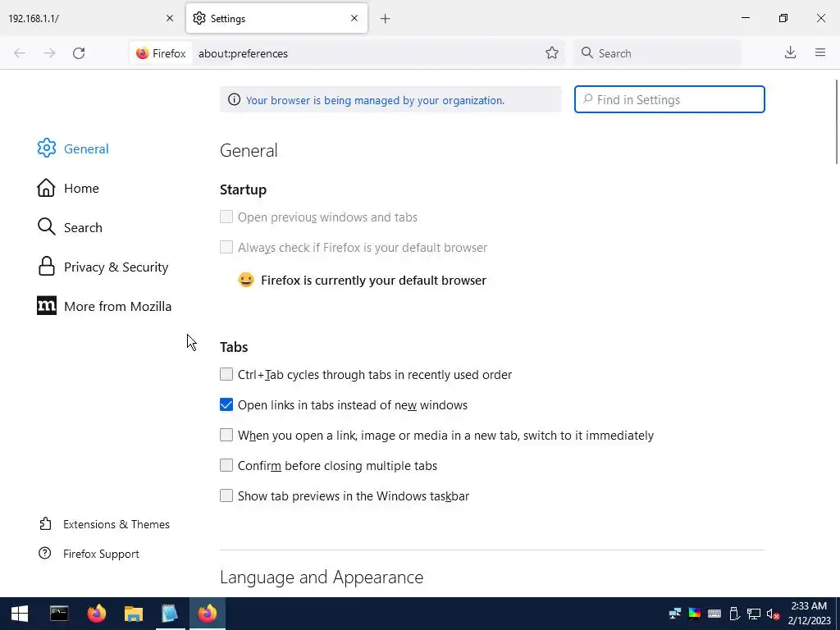Click the browser managed by organization link
The image size is (840, 630).
click(x=375, y=100)
